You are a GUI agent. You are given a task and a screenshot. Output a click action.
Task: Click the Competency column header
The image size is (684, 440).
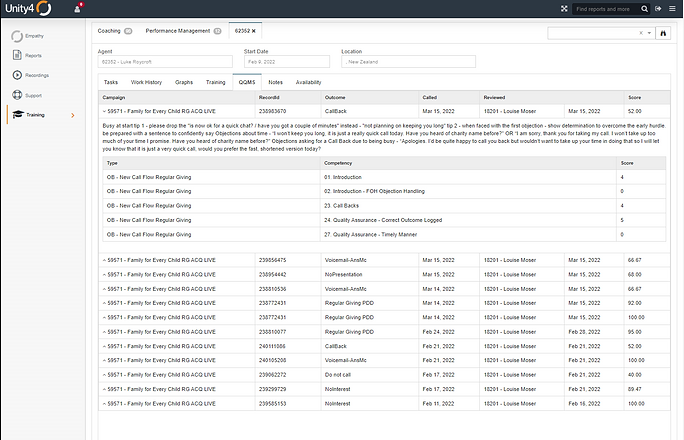[468, 163]
